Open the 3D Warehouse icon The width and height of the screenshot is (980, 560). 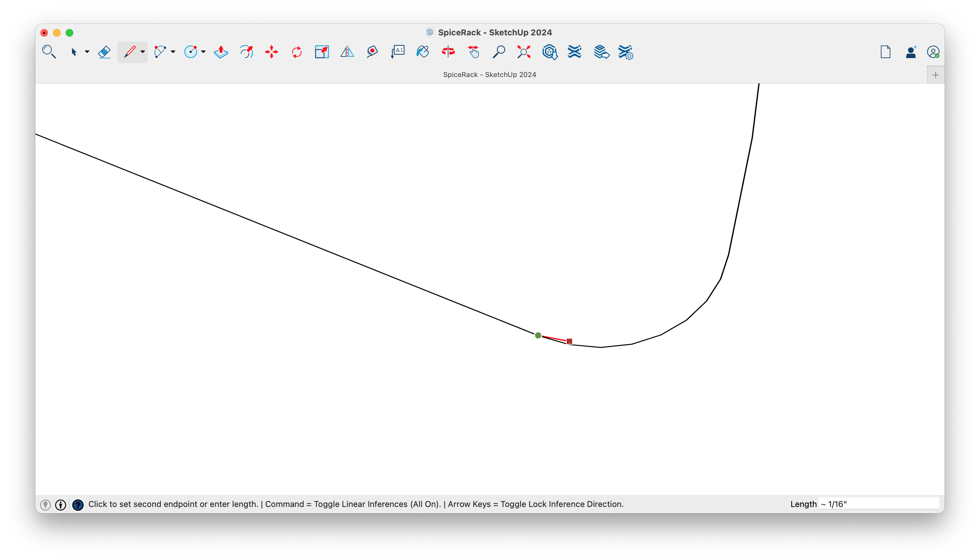tap(550, 52)
